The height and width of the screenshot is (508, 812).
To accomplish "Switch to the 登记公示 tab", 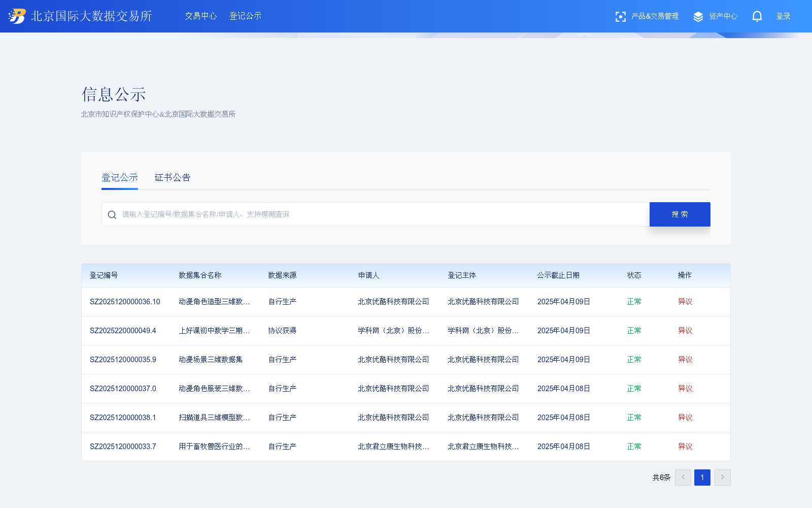I will (120, 177).
